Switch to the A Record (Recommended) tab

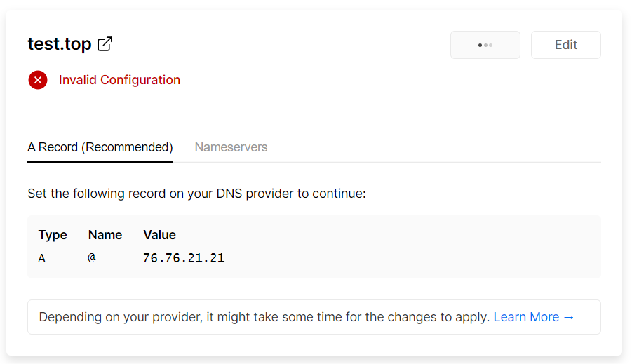tap(100, 147)
